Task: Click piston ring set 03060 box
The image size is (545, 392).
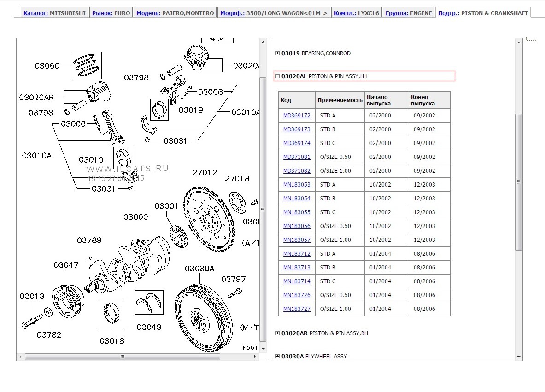Action: pos(86,65)
